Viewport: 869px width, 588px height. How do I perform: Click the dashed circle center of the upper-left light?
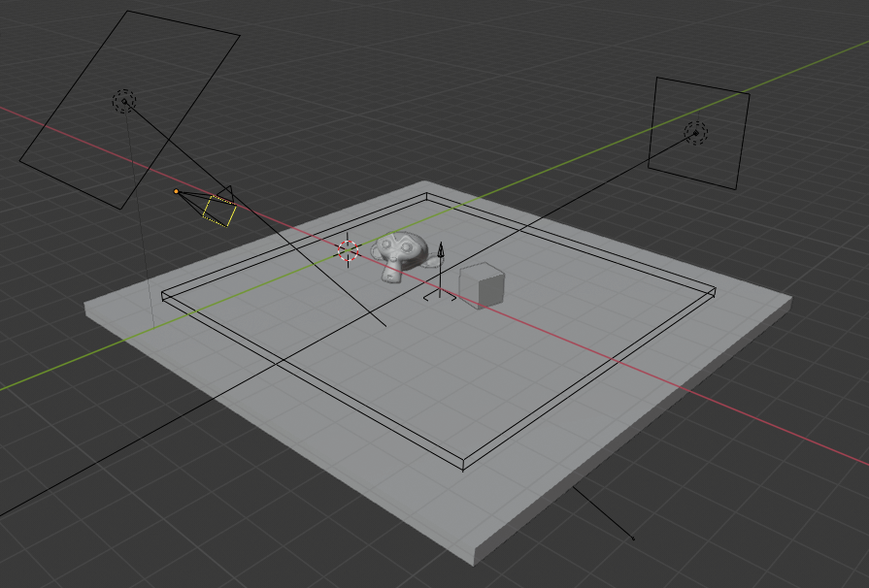pyautogui.click(x=122, y=100)
